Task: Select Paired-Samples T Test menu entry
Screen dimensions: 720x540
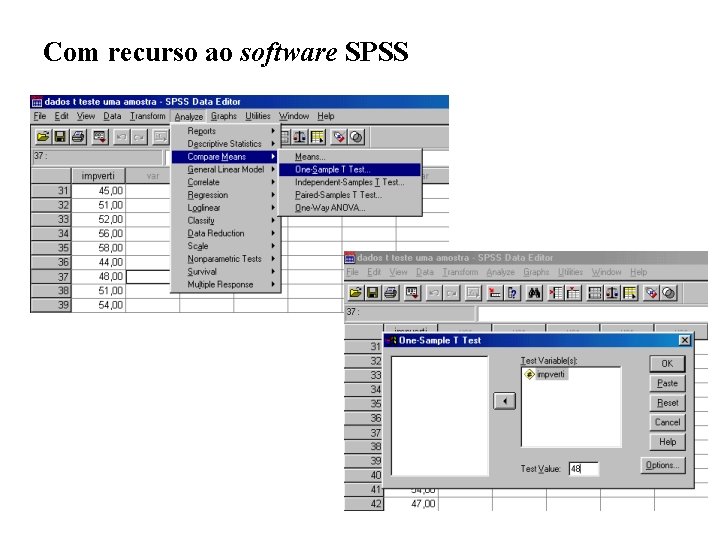Action: pyautogui.click(x=349, y=195)
